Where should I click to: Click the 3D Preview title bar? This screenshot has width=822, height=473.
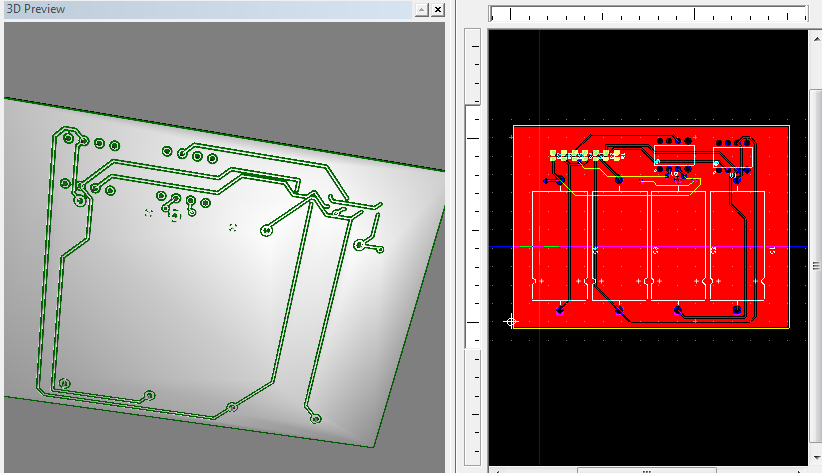[x=200, y=9]
